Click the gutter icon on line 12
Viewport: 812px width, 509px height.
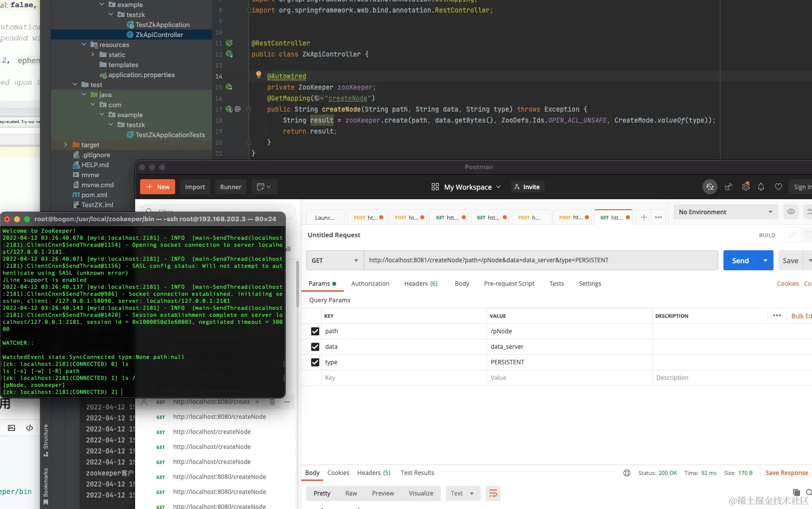coord(229,54)
